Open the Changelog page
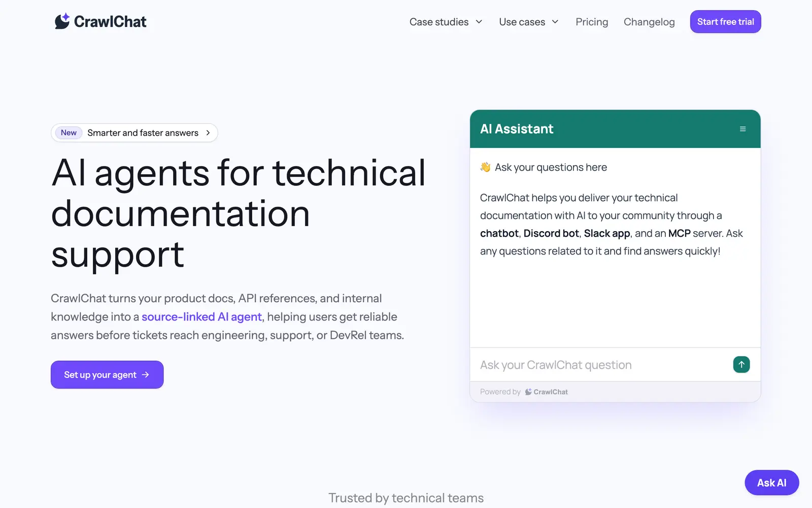The image size is (812, 508). tap(649, 22)
